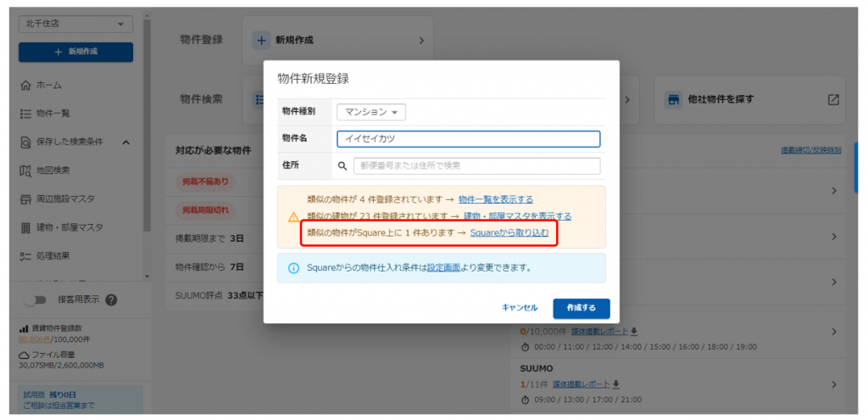
Task: Click the 掲載期限まで 3日 row
Action: (x=214, y=238)
